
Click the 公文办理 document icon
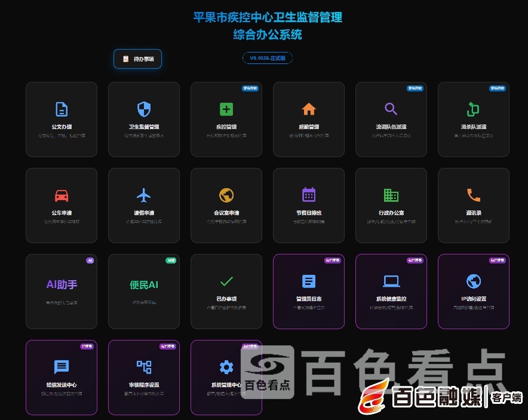pos(62,109)
